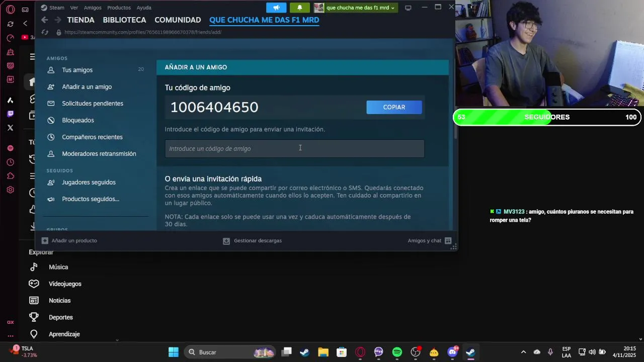The image size is (644, 362).
Task: Click the SEGUIDORES progress bar overlay
Action: pyautogui.click(x=547, y=117)
